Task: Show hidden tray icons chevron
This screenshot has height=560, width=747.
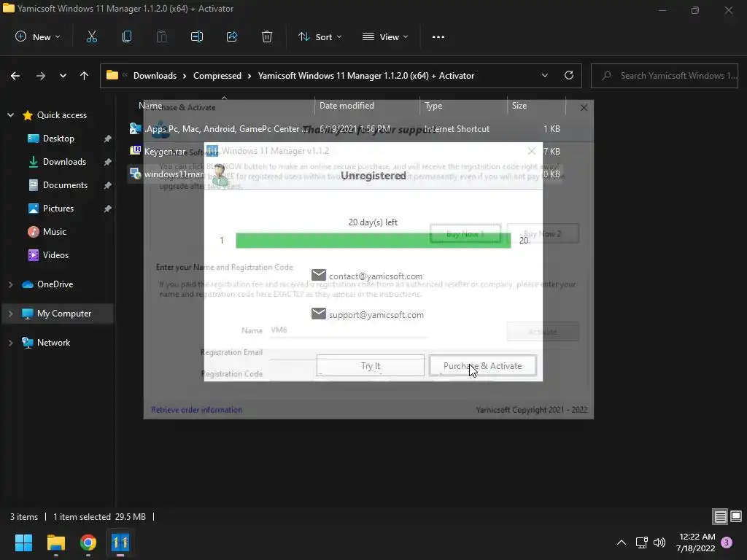Action: [622, 542]
